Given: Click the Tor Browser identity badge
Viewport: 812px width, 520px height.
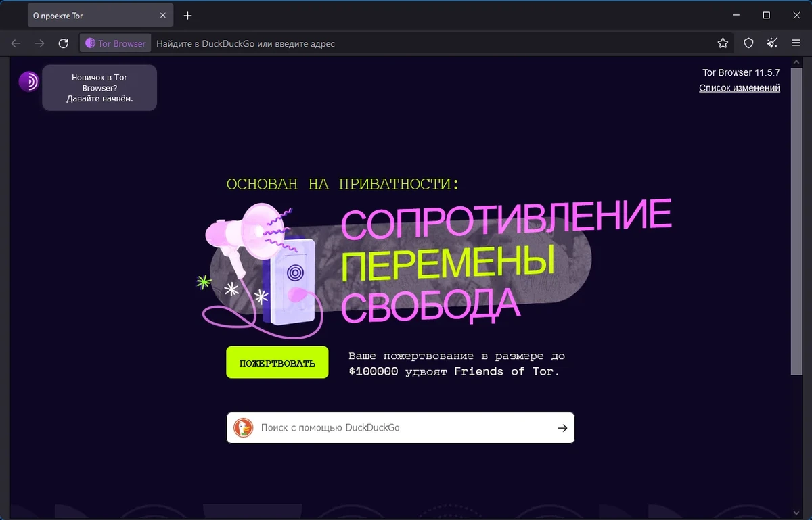Looking at the screenshot, I should pyautogui.click(x=116, y=43).
